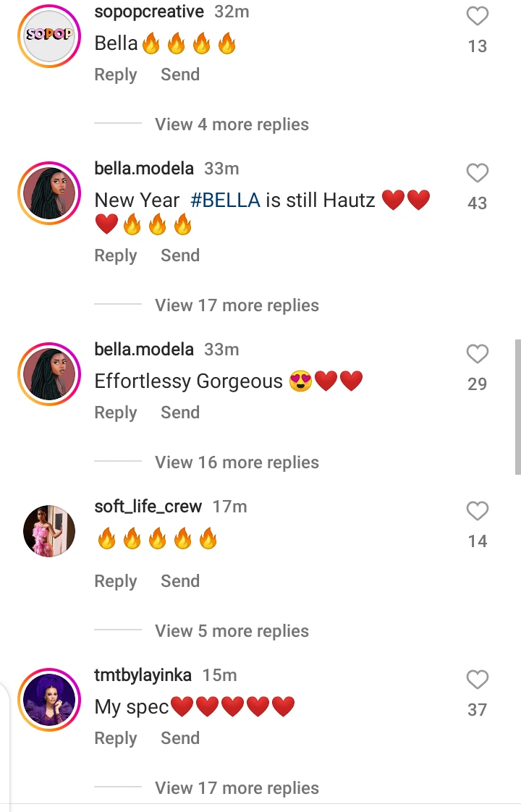Send soft_life_crew's comment
This screenshot has width=521, height=812.
pyautogui.click(x=179, y=581)
